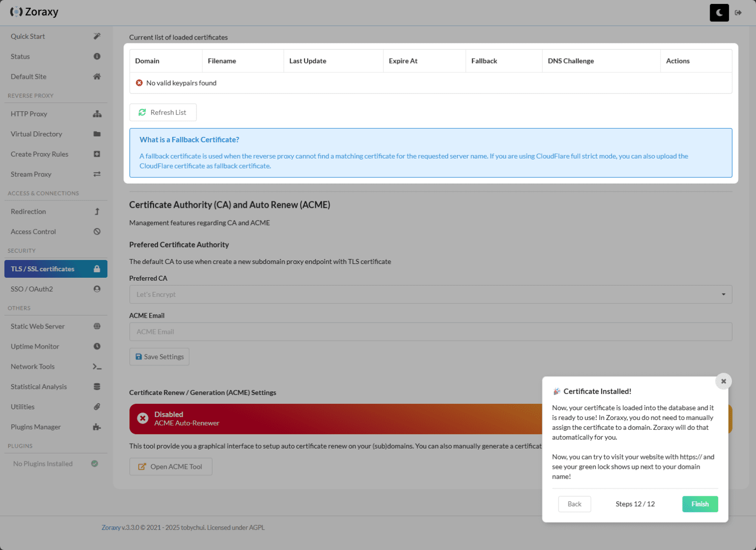This screenshot has width=756, height=550.
Task: Select the Access Control ban icon
Action: coord(97,231)
